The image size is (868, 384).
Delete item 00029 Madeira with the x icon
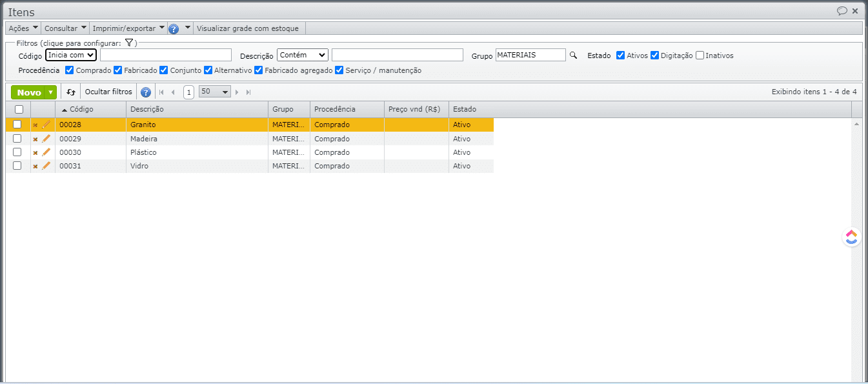point(35,139)
